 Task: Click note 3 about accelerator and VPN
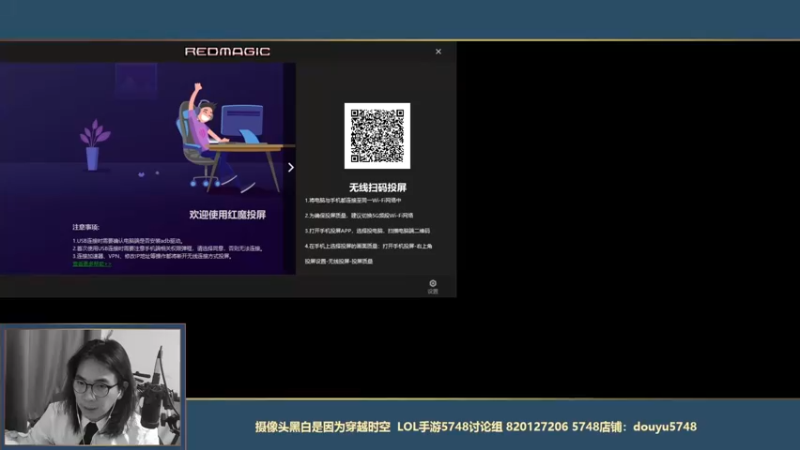click(152, 256)
